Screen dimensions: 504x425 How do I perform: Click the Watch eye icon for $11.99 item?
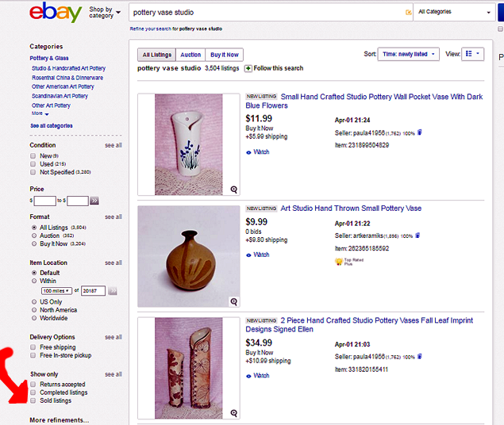click(249, 152)
